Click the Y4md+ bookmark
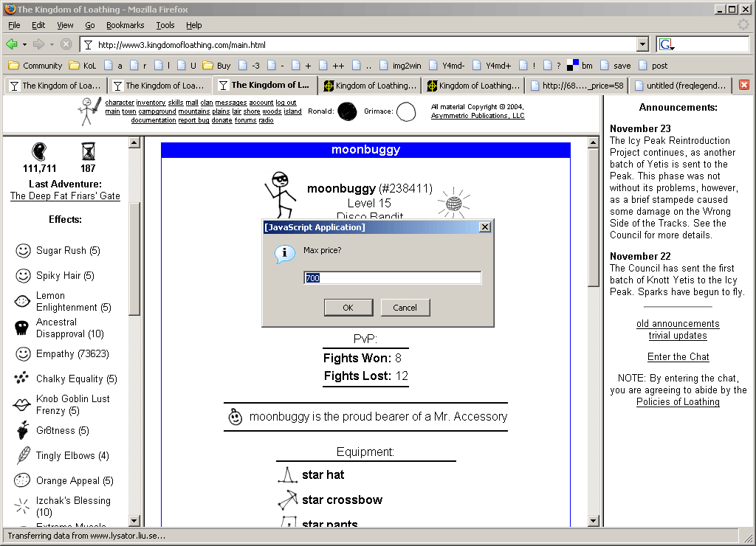 [492, 66]
